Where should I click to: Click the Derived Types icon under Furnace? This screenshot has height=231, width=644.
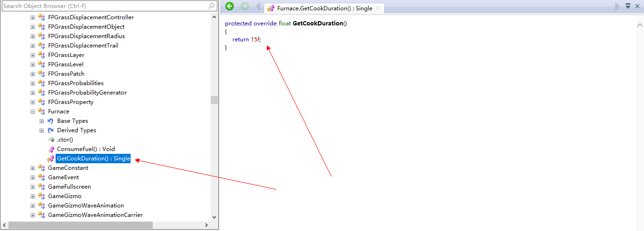point(50,130)
